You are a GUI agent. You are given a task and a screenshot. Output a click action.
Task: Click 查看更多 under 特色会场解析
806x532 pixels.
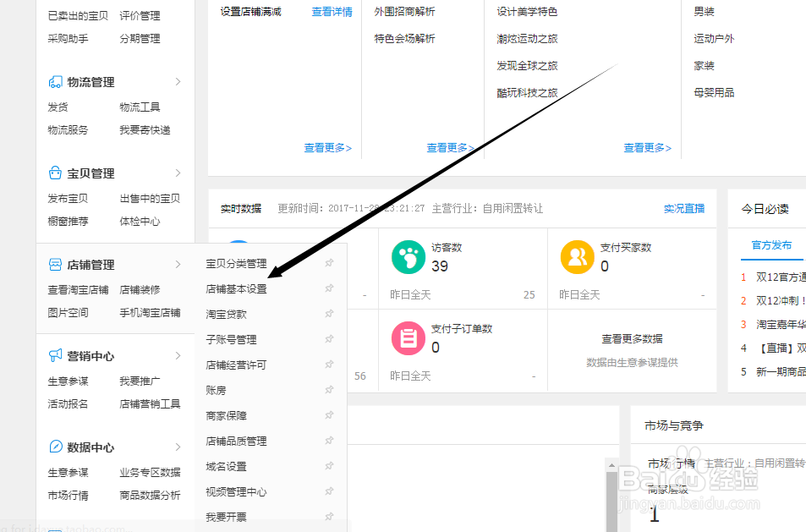[x=451, y=148]
